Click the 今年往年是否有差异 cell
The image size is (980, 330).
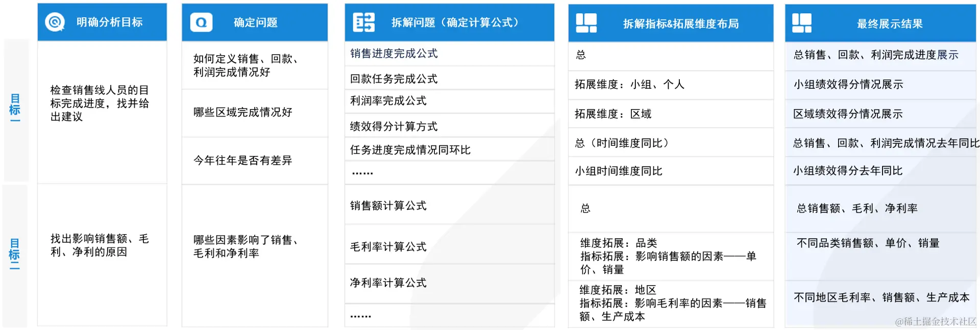coord(255,161)
